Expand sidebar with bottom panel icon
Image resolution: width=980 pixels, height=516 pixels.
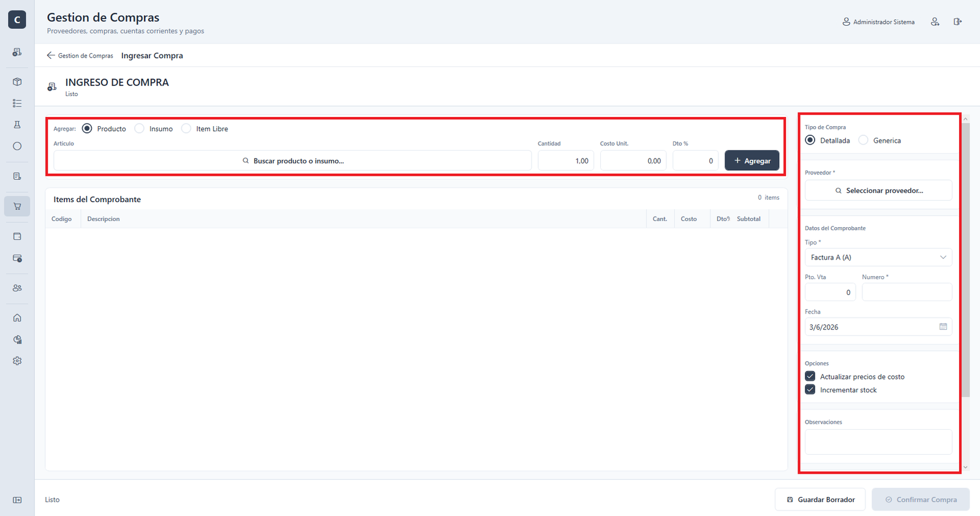17,500
